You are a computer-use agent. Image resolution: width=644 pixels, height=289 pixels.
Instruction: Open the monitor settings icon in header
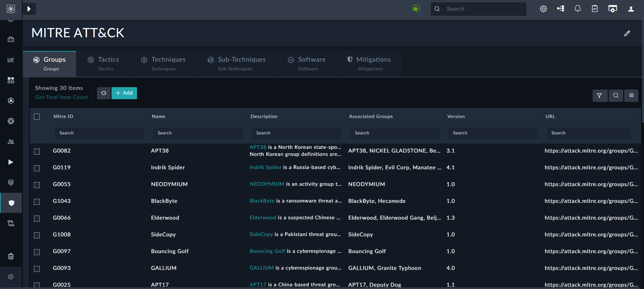(612, 9)
